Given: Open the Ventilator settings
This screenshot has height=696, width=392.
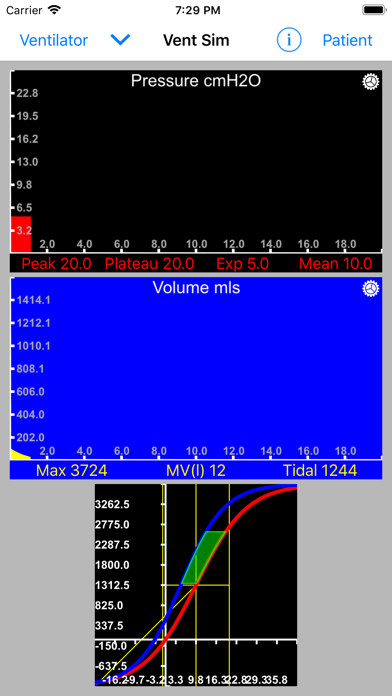Looking at the screenshot, I should [x=54, y=40].
